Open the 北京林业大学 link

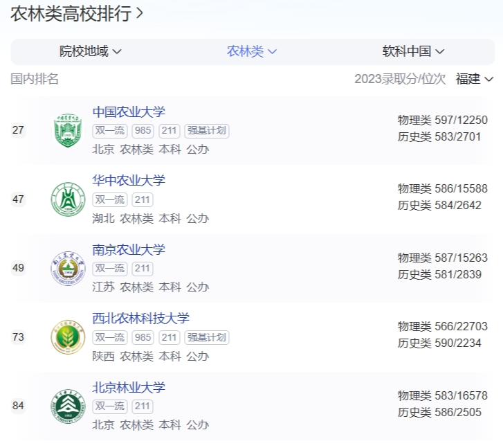coord(129,387)
